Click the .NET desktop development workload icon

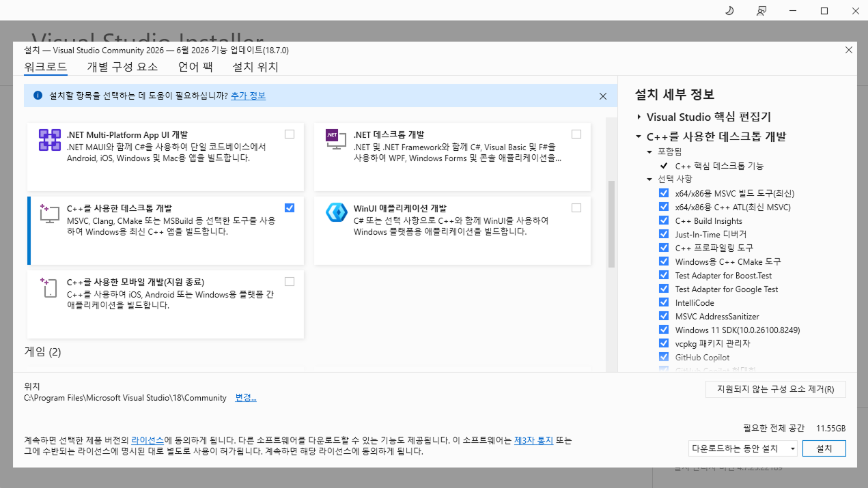pos(336,139)
